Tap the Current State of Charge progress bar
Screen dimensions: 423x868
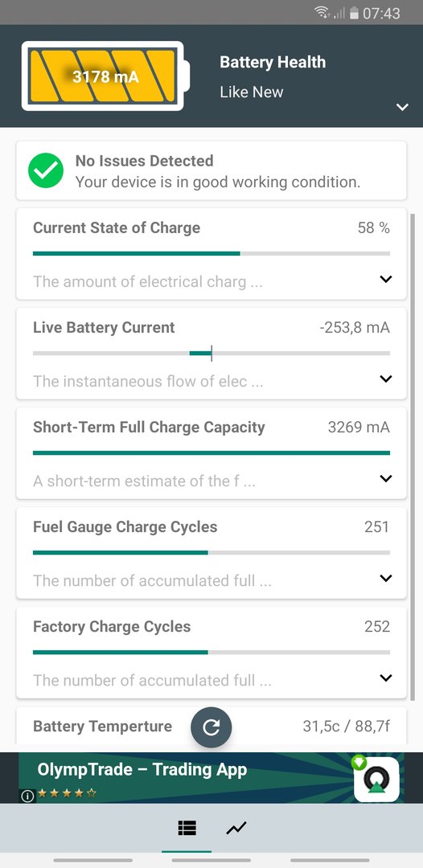click(x=211, y=253)
